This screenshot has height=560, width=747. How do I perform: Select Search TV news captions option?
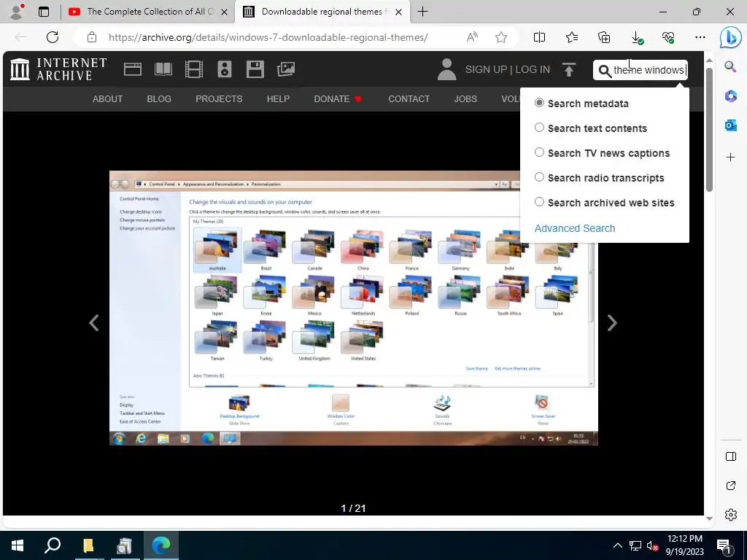pyautogui.click(x=602, y=153)
